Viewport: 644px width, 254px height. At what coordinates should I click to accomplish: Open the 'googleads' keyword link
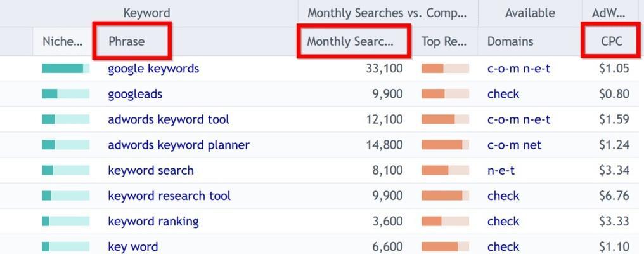(135, 94)
